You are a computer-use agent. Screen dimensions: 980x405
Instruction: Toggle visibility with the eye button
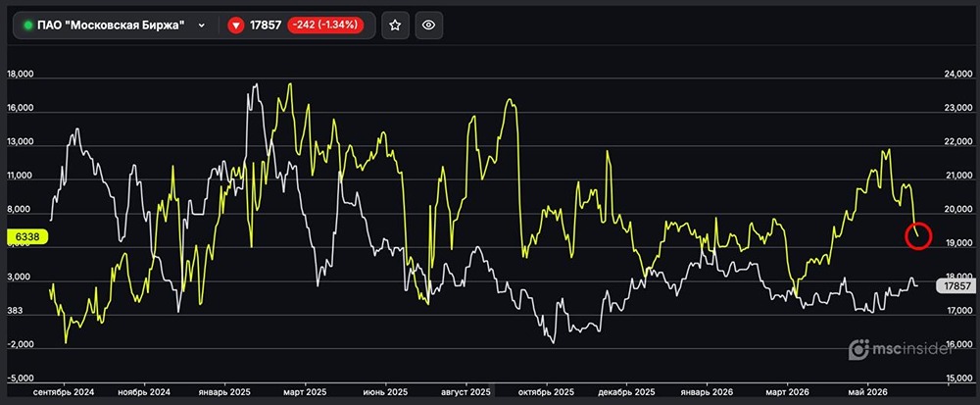[429, 25]
